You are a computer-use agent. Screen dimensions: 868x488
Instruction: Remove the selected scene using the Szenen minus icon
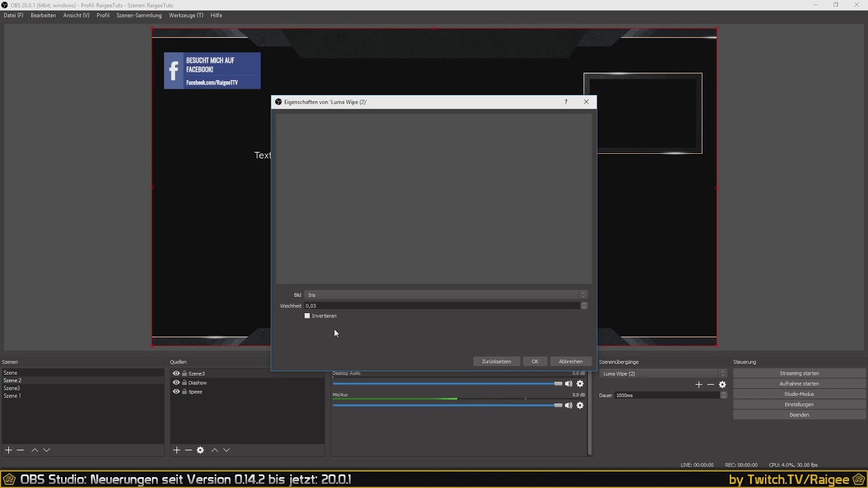coord(20,450)
